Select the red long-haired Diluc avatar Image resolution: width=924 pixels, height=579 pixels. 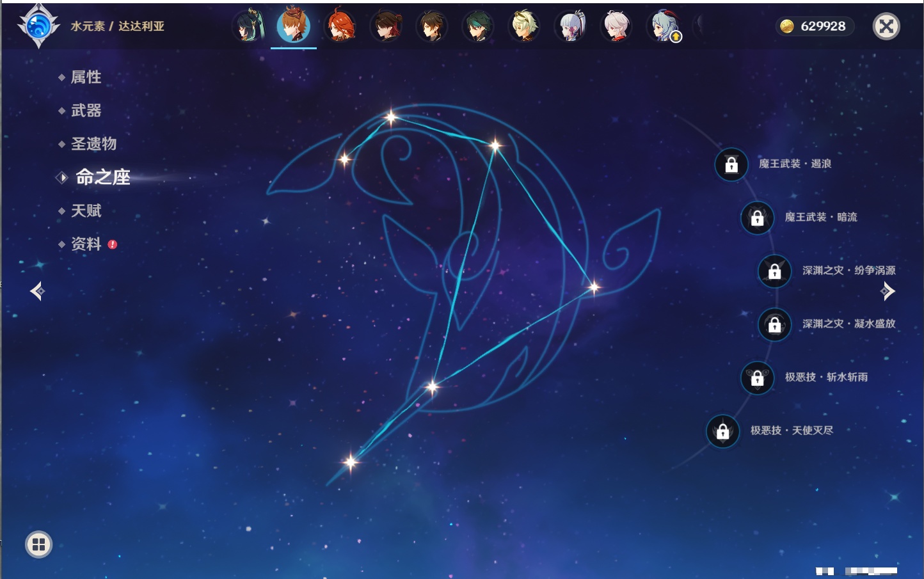[x=340, y=26]
